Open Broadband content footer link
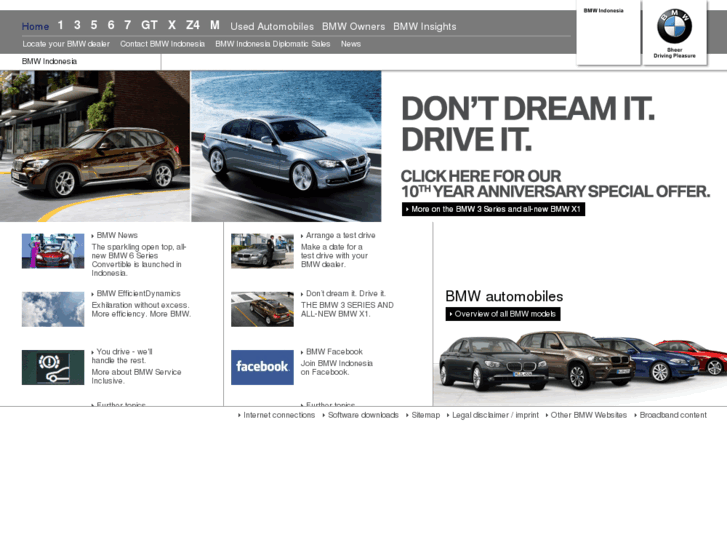Image resolution: width=727 pixels, height=545 pixels. point(673,415)
